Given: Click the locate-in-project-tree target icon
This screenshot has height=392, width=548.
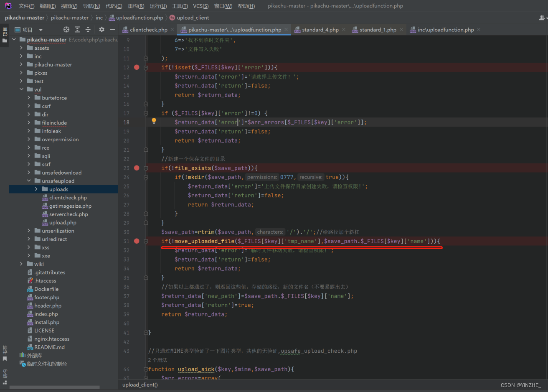Looking at the screenshot, I should click(x=66, y=30).
